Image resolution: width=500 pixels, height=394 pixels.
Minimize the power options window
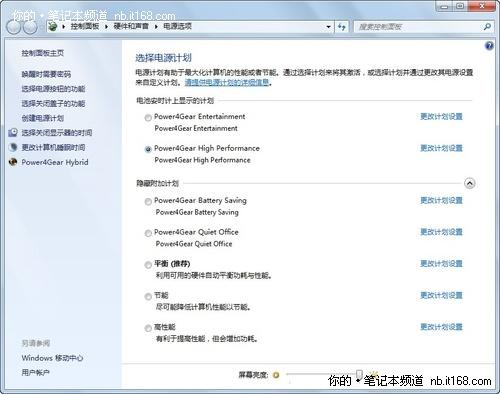[444, 6]
